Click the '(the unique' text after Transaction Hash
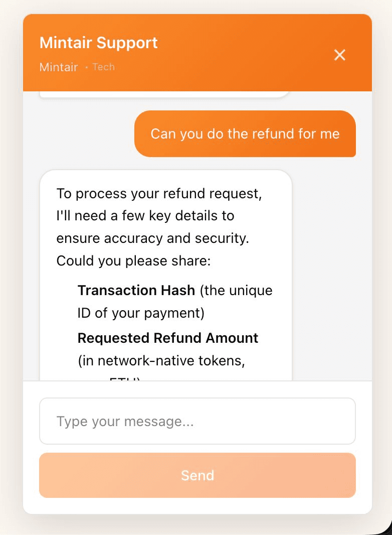Image resolution: width=392 pixels, height=535 pixels. tap(236, 290)
